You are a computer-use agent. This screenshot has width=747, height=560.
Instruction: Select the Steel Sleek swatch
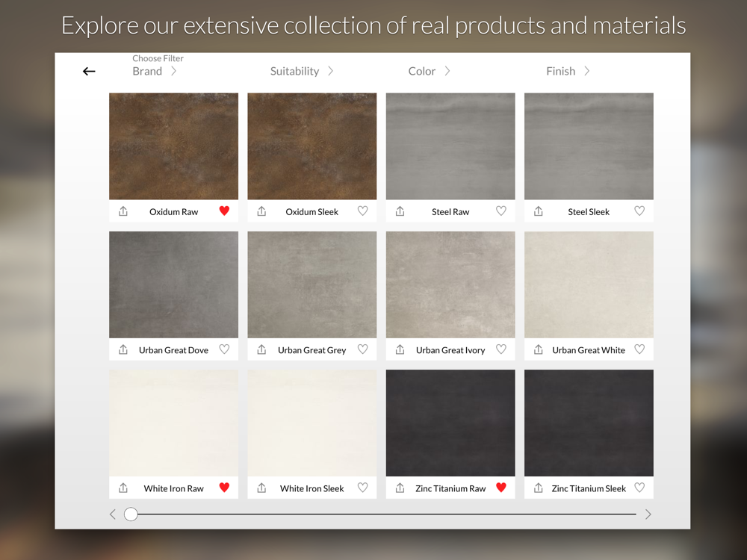pos(589,146)
